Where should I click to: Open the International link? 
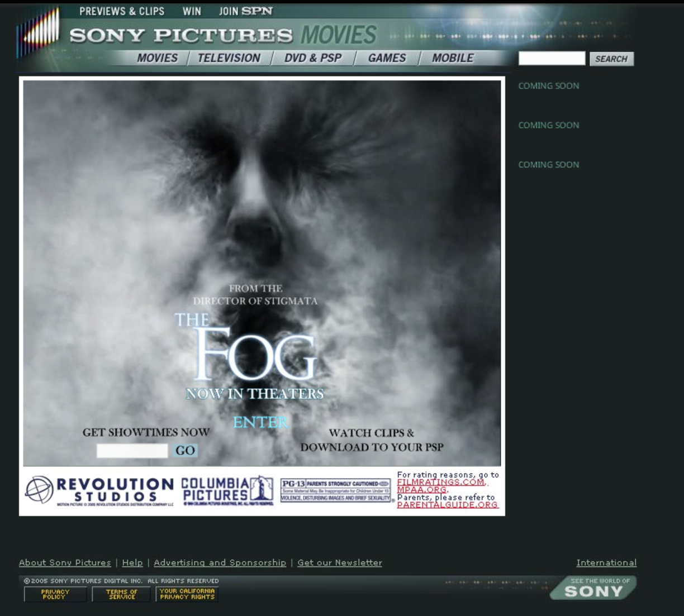(x=606, y=563)
